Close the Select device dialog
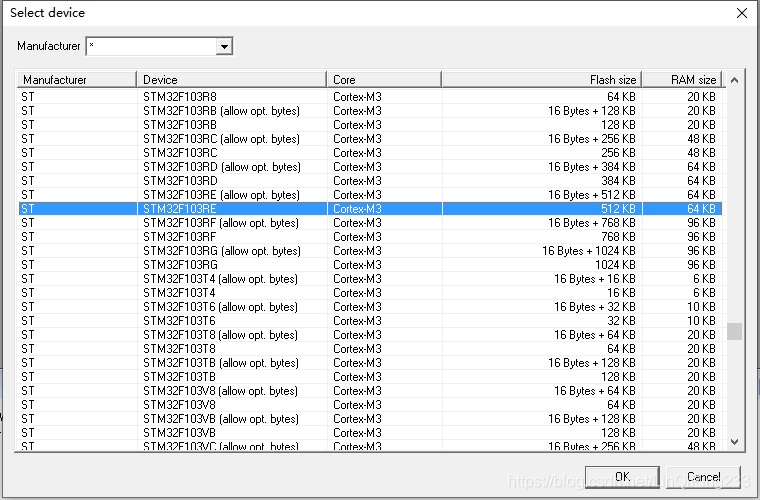Viewport: 760px width, 500px height. 742,13
